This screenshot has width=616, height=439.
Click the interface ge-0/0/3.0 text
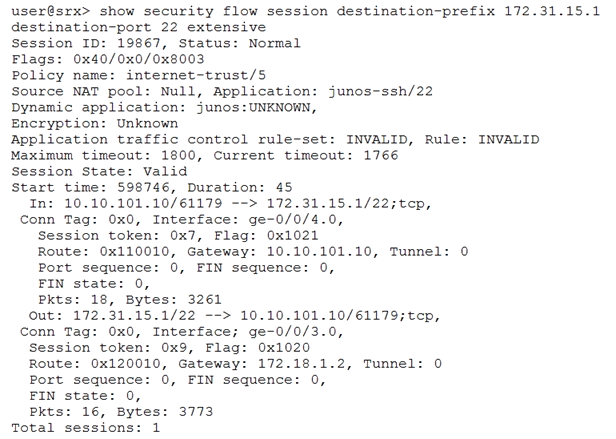[293, 332]
